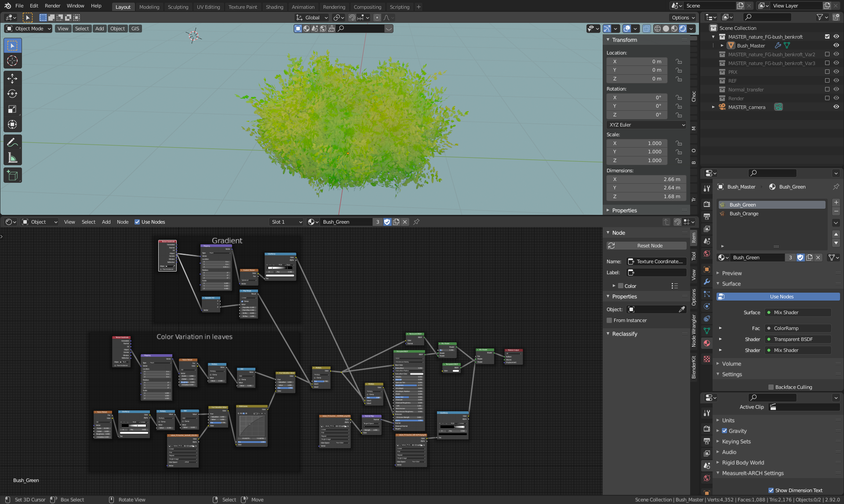844x504 pixels.
Task: Select the Scale tool
Action: (12, 109)
